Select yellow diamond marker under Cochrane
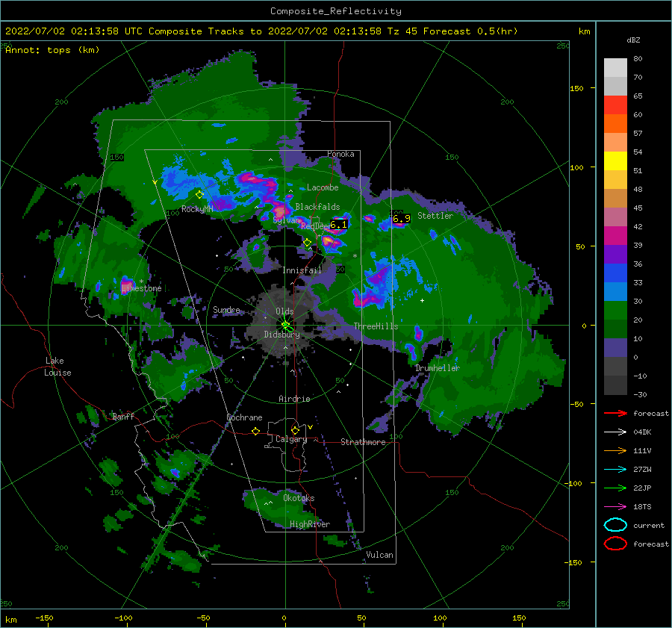 click(255, 431)
